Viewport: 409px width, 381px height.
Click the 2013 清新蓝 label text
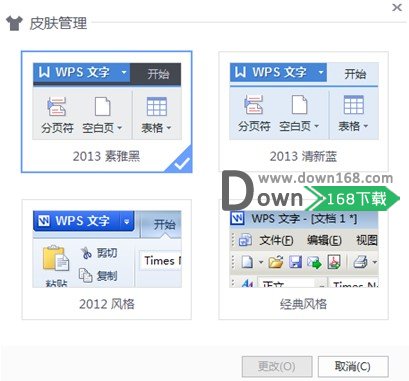pyautogui.click(x=303, y=156)
